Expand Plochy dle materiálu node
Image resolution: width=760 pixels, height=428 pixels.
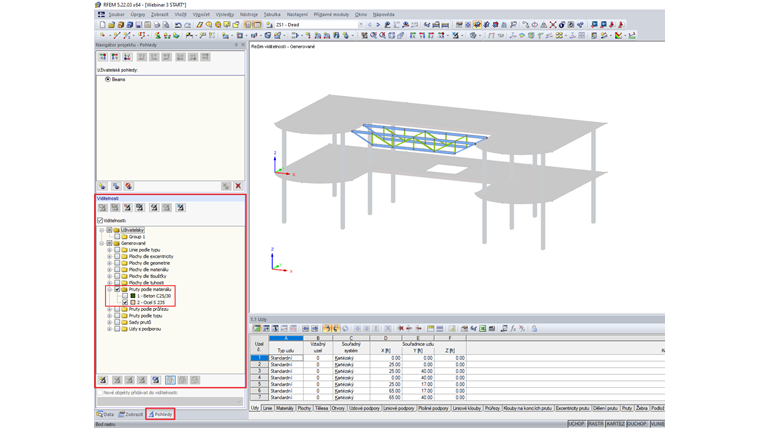pyautogui.click(x=110, y=269)
